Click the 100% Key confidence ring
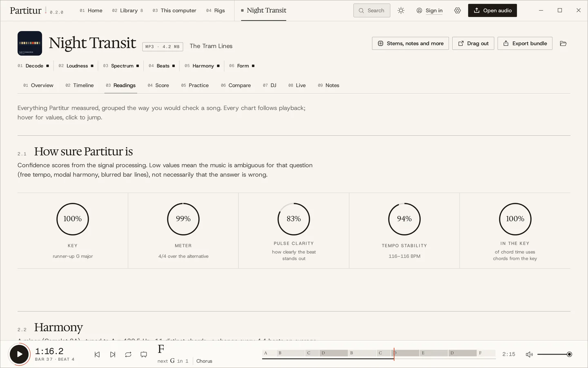Image resolution: width=588 pixels, height=368 pixels. click(x=73, y=219)
